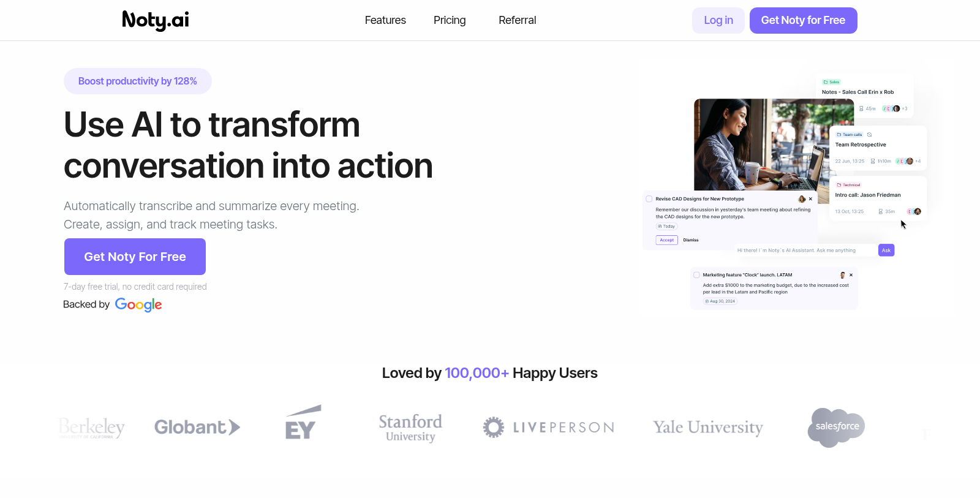Click the Today date chip

click(x=667, y=227)
